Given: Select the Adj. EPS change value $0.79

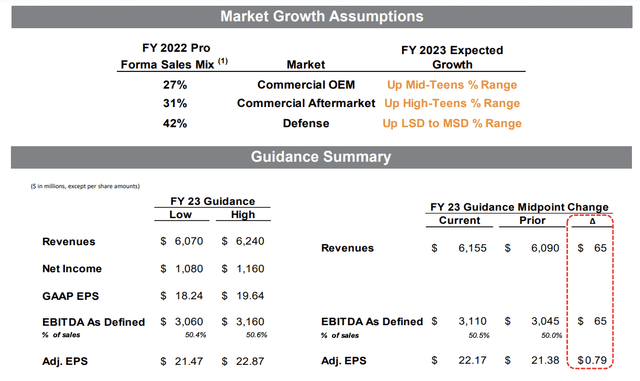Looking at the screenshot, I should (592, 360).
